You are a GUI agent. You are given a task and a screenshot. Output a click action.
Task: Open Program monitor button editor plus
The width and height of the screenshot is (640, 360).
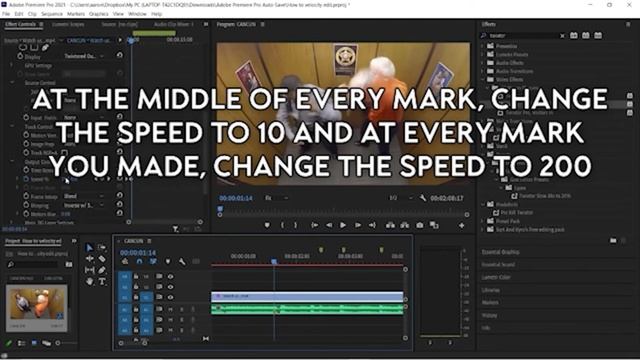tap(462, 225)
